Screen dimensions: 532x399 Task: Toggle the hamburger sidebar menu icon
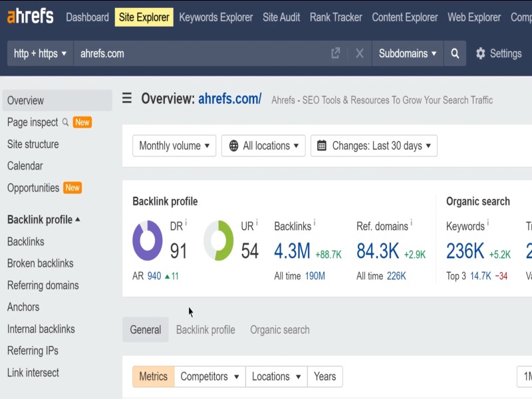coord(127,98)
